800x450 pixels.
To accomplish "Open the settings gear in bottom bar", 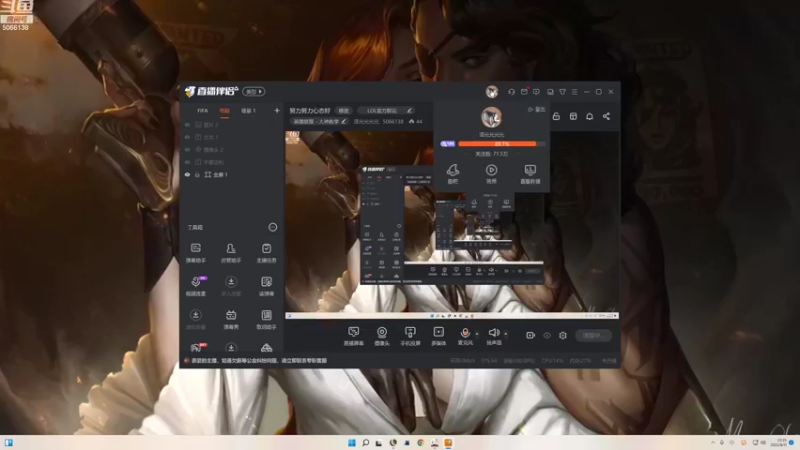I will pos(563,335).
